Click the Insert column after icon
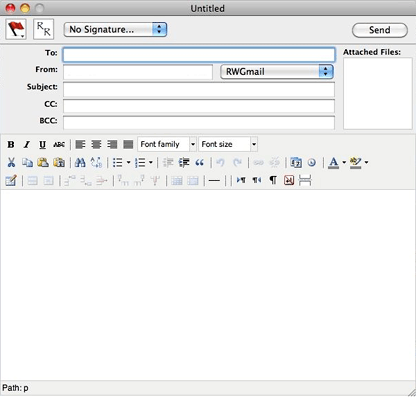 click(139, 180)
